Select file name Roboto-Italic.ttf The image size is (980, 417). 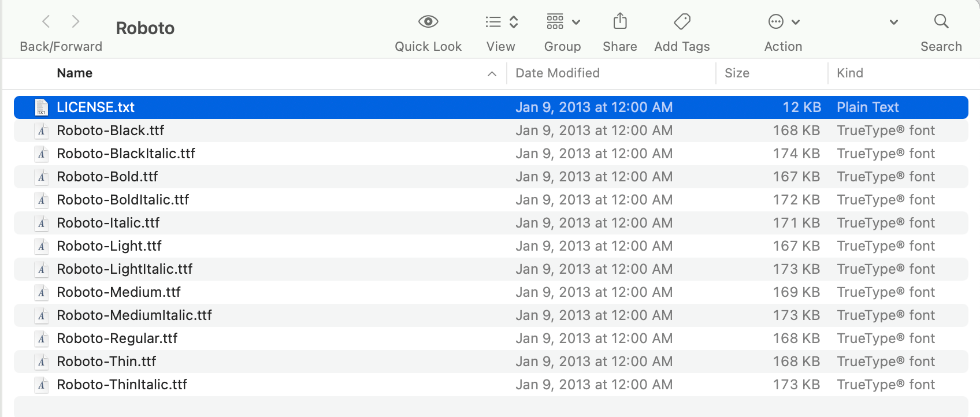pos(108,223)
